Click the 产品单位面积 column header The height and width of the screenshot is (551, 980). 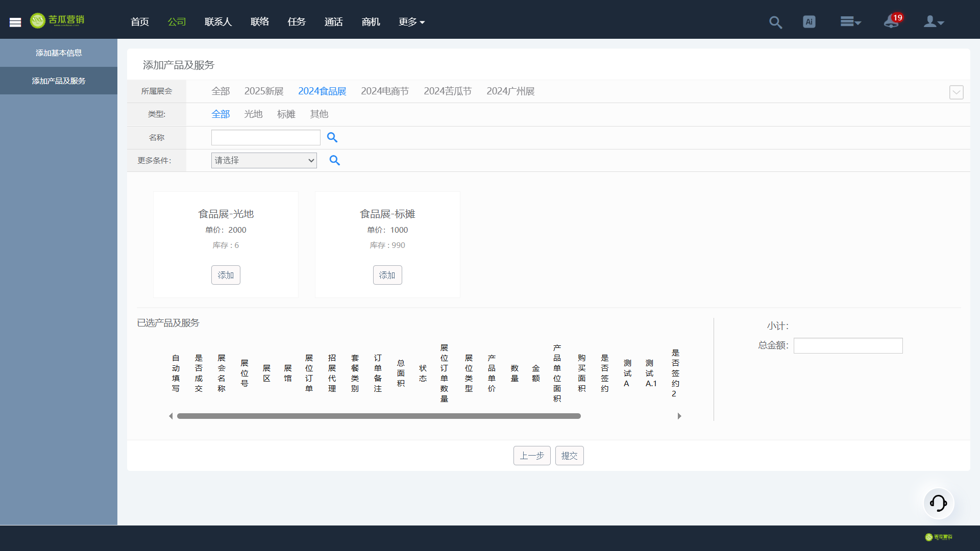(557, 373)
